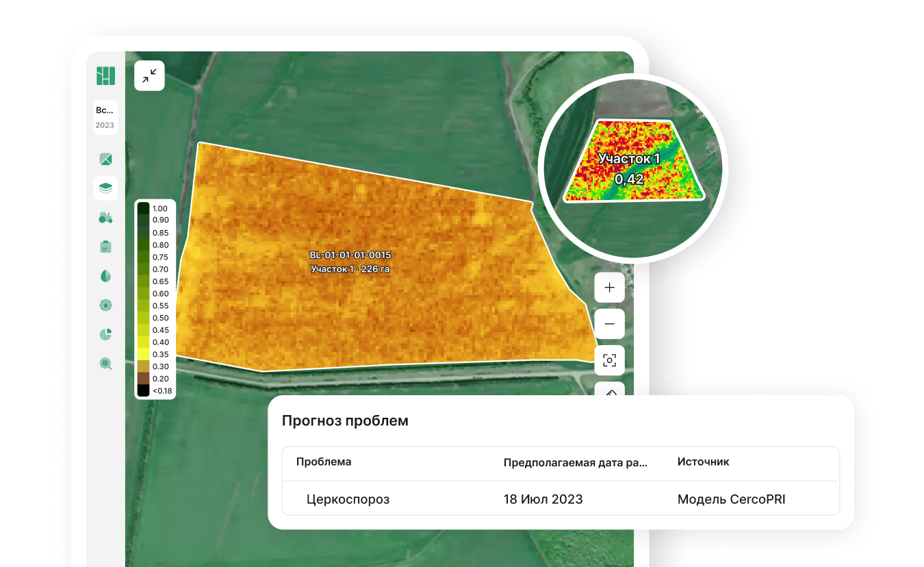924x567 pixels.
Task: Click the round gauge icon in the sidebar
Action: [x=105, y=305]
